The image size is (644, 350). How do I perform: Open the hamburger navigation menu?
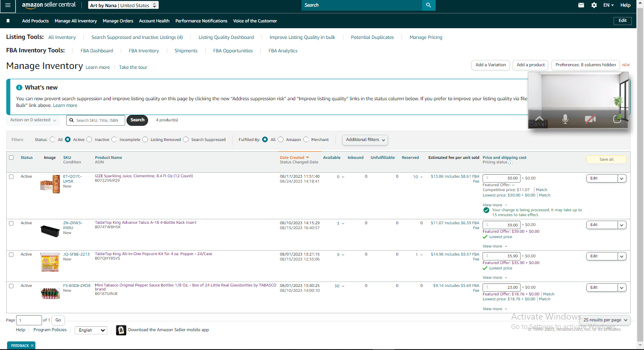click(8, 5)
